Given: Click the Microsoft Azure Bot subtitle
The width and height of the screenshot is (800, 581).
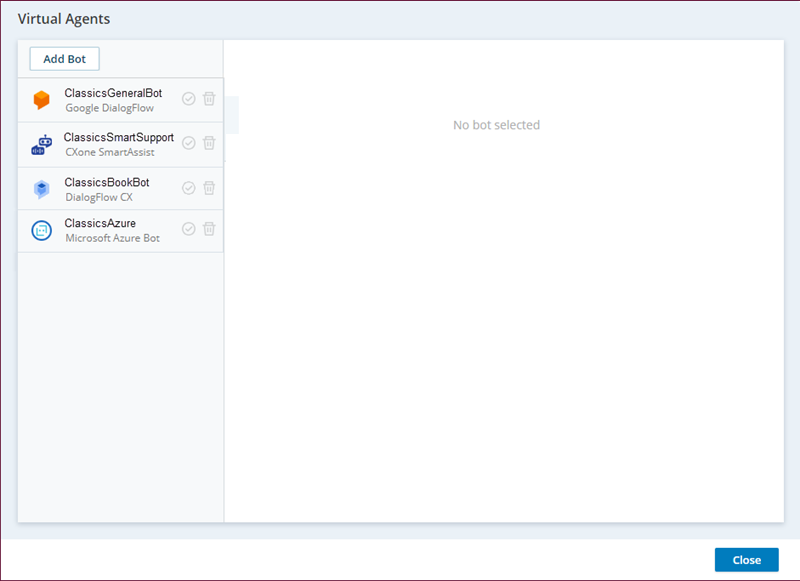Looking at the screenshot, I should [x=112, y=238].
